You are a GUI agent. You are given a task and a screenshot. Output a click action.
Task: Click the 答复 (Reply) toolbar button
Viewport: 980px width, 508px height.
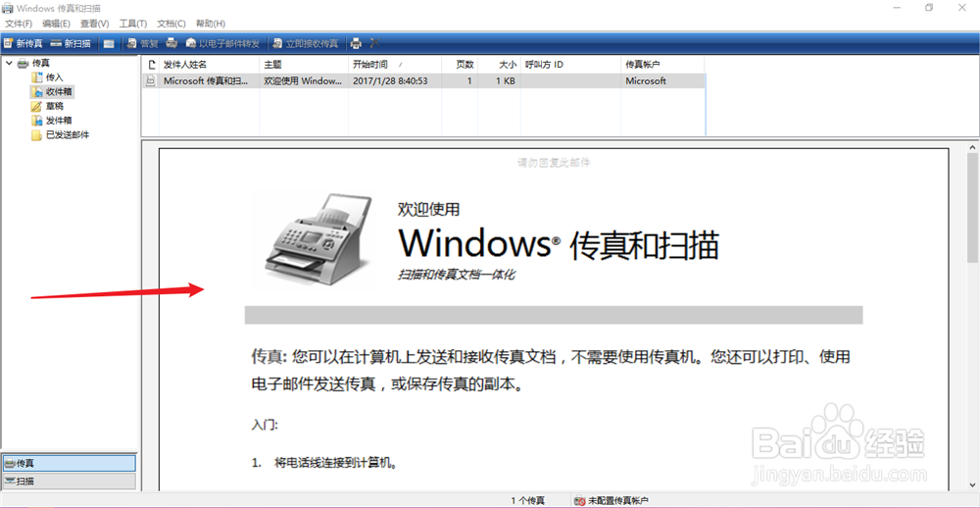coord(142,43)
